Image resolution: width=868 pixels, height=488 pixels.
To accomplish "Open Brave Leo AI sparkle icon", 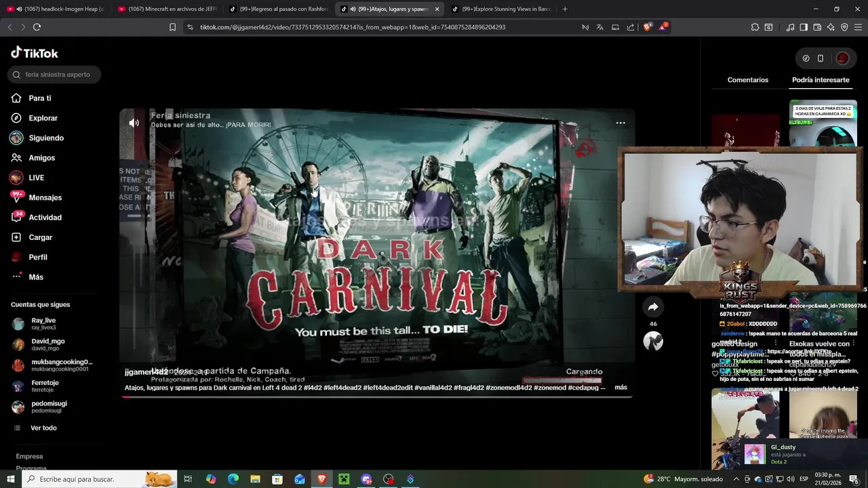I will pos(831,27).
